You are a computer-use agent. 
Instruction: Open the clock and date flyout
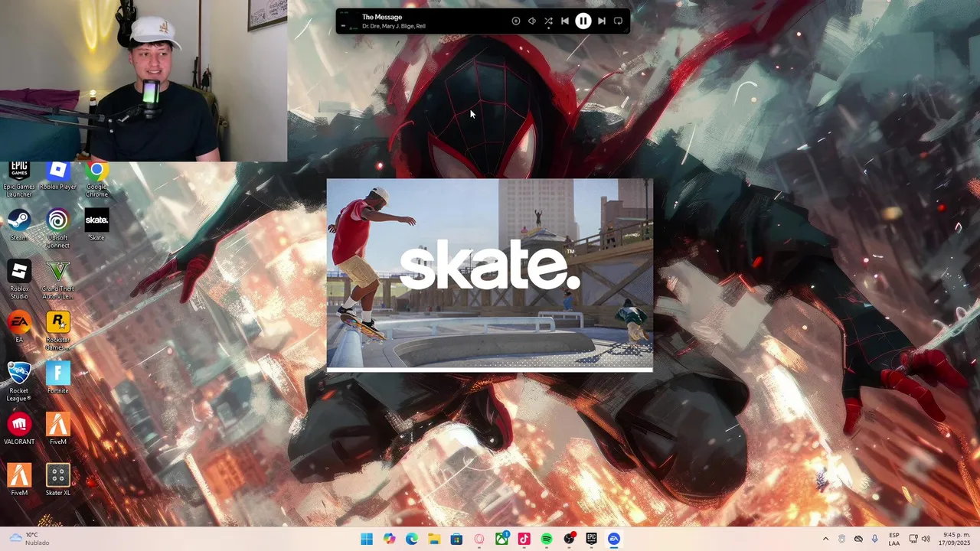coord(956,539)
